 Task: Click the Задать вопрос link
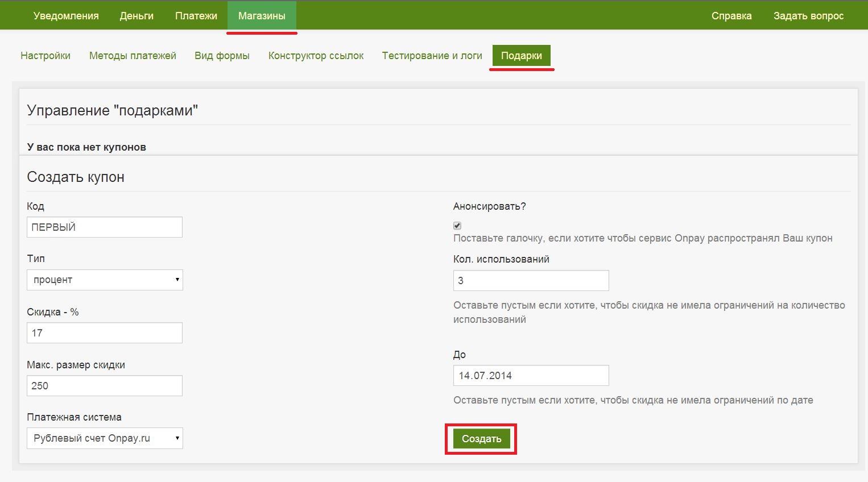pos(808,16)
